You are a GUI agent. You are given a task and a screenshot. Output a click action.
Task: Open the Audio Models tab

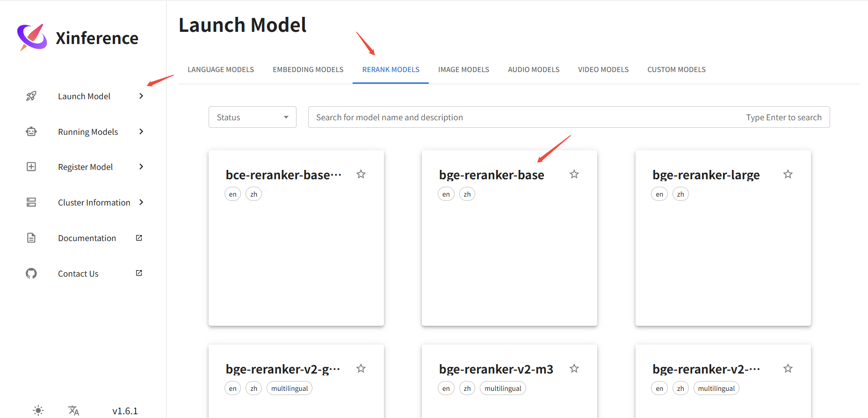coord(534,69)
